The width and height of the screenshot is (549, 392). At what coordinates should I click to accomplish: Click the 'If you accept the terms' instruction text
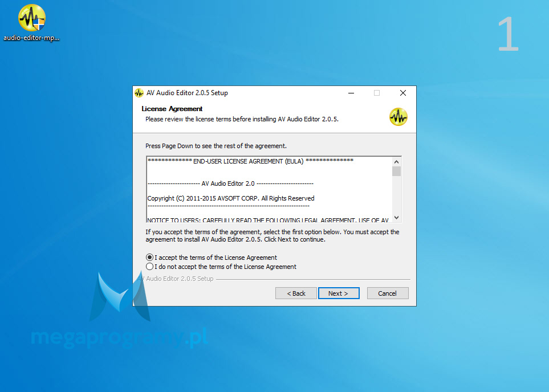coord(273,235)
